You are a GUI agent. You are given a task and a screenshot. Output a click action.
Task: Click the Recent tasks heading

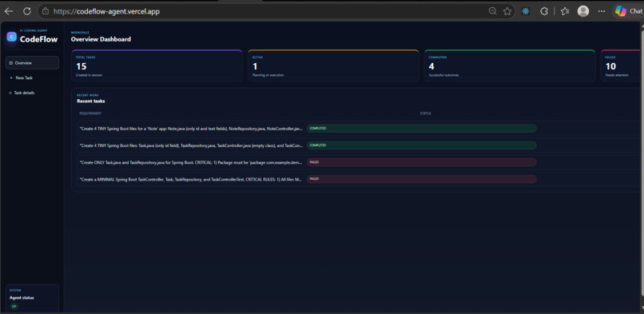click(x=91, y=101)
